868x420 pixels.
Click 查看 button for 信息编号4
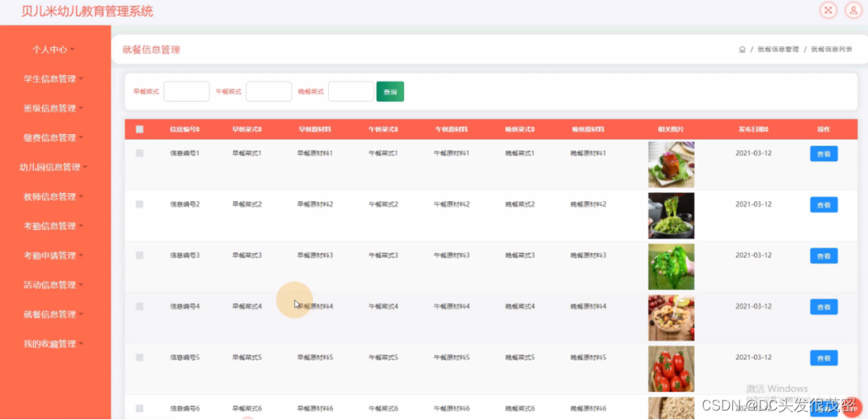point(824,307)
